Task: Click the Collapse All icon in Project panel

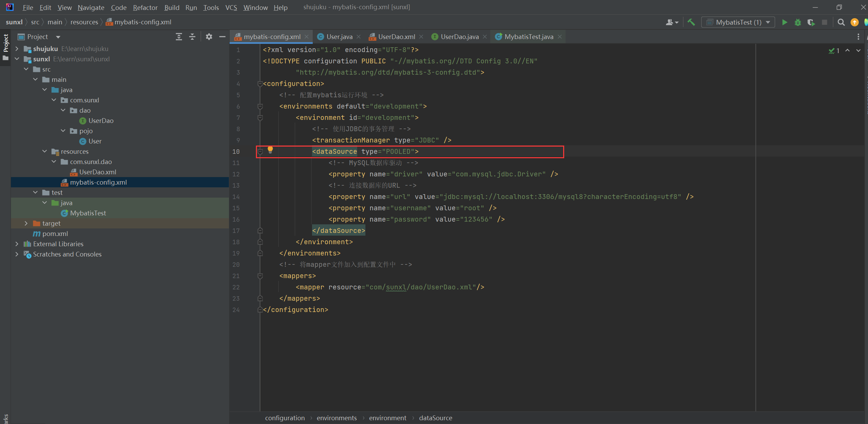Action: coord(192,37)
